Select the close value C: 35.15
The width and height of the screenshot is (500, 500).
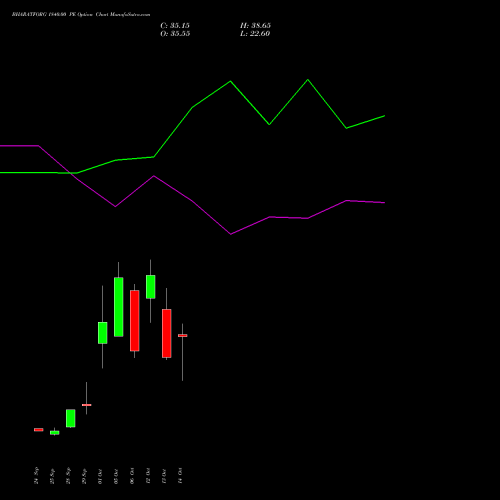[x=175, y=26]
